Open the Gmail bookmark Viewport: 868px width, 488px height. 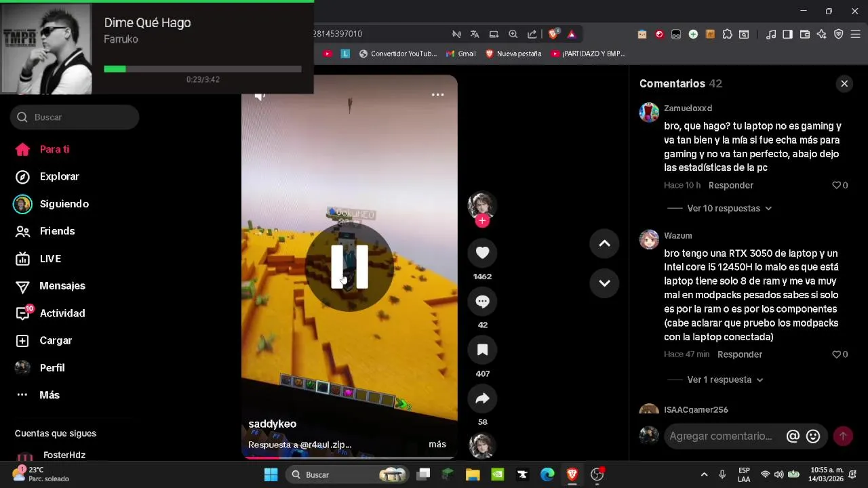click(461, 54)
